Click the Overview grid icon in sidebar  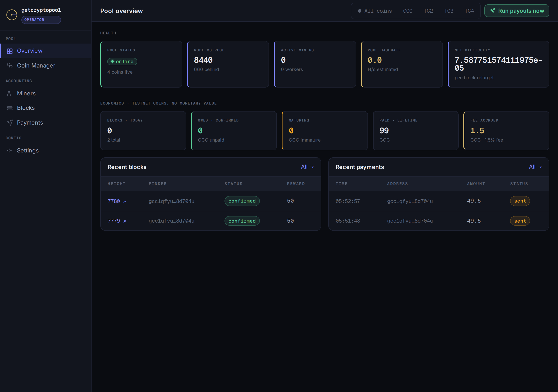pos(10,51)
